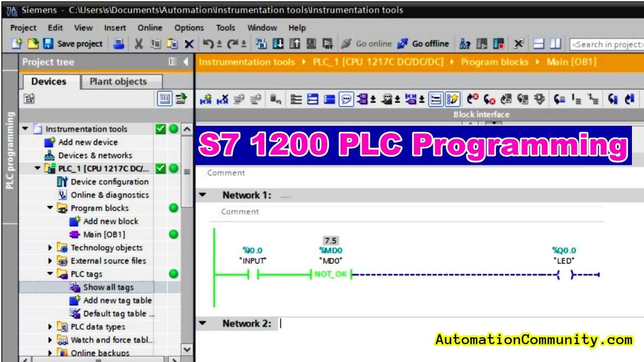Click the Cross-references icon
644x362 pixels.
click(x=519, y=44)
